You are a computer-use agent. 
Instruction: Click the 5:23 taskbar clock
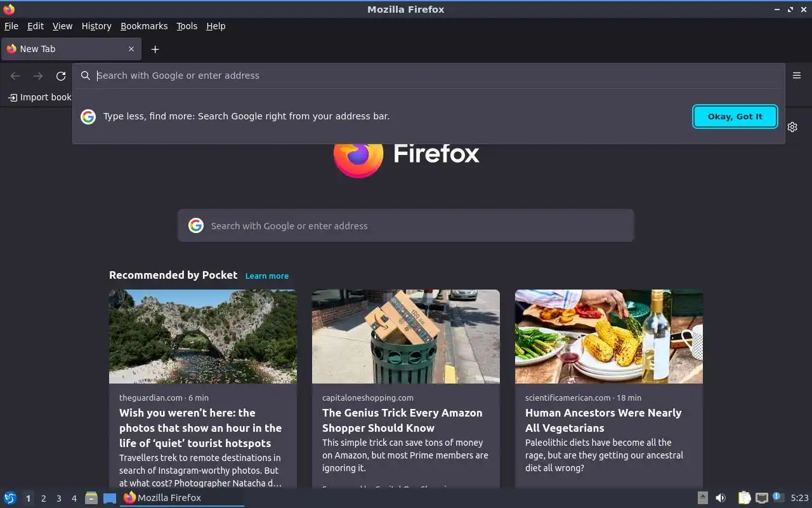coord(799,498)
